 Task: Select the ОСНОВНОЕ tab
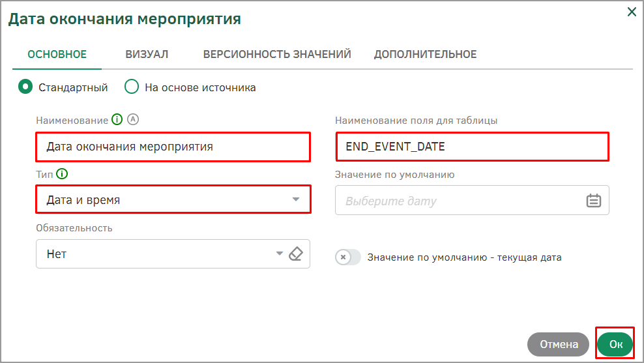point(57,54)
